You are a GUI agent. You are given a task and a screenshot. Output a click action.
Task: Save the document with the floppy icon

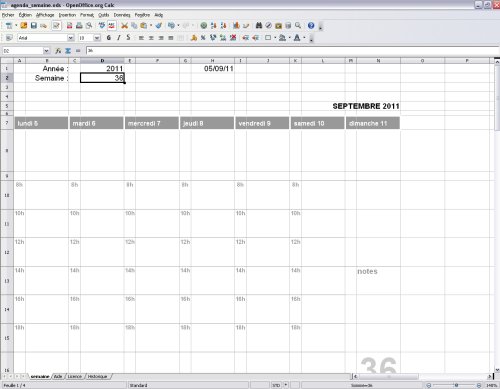coord(34,26)
